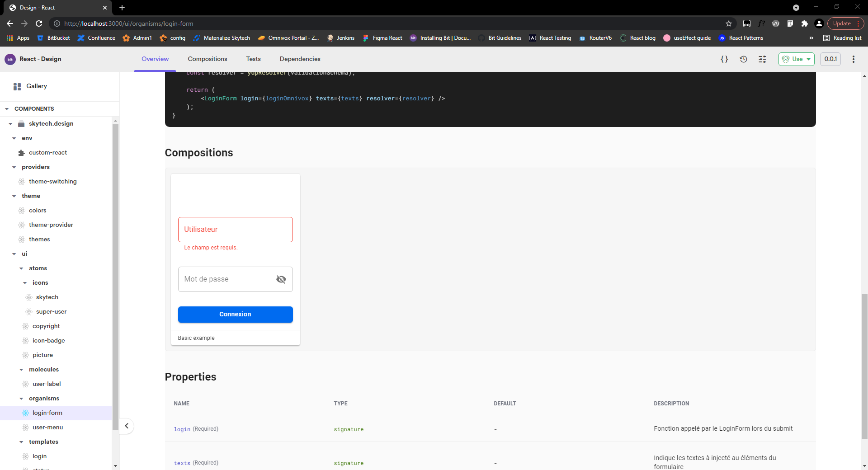This screenshot has width=868, height=470.
Task: Show more bookmarks with the chevron overflow
Action: (811, 38)
